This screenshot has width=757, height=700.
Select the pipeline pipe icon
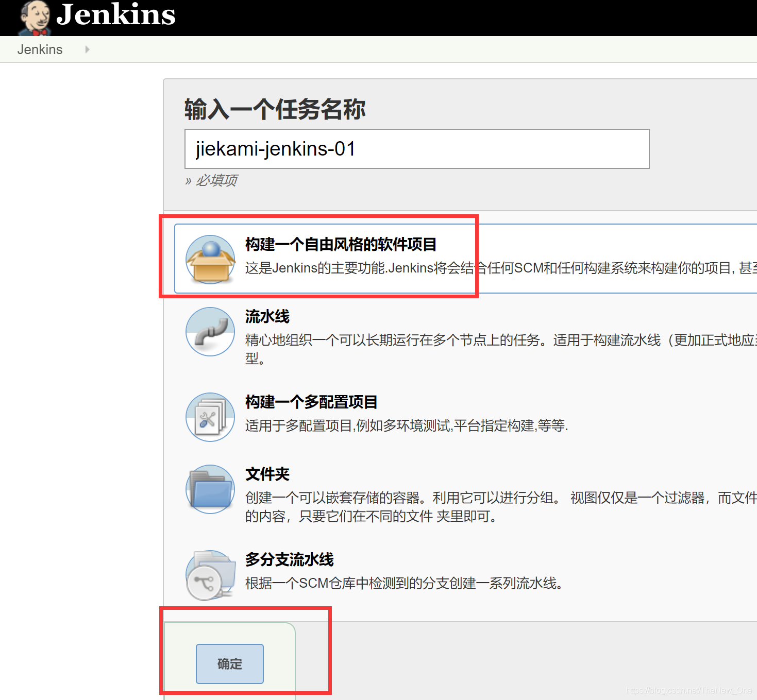[x=210, y=331]
